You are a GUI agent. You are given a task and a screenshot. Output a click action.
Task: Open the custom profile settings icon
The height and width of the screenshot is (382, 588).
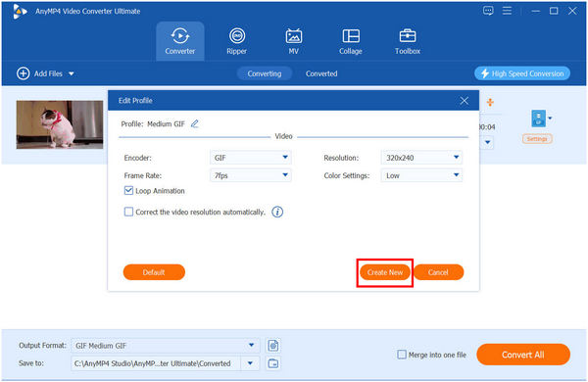coord(273,346)
